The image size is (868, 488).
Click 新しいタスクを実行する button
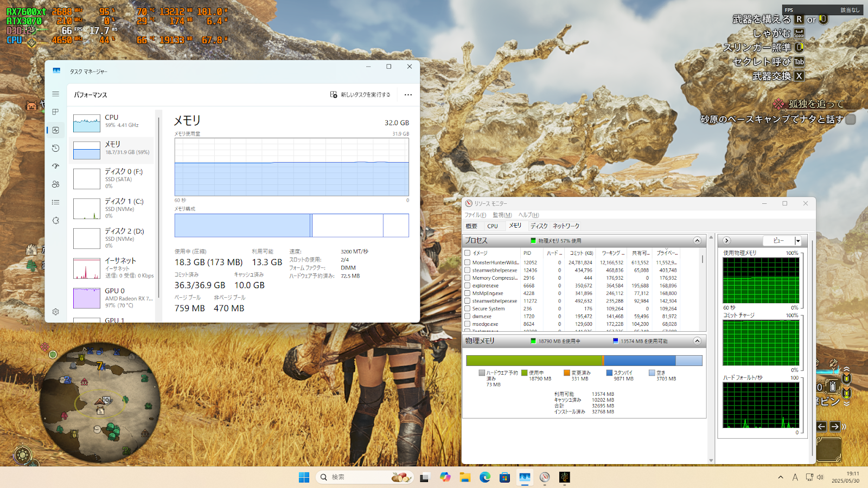[x=360, y=95]
